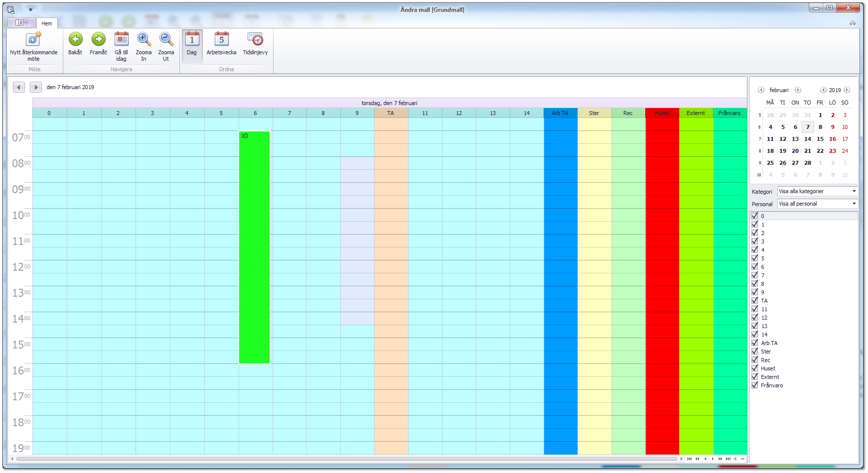Zoom in using Zooma In magnifier
Viewport: 868px width, 473px height.
(x=144, y=40)
